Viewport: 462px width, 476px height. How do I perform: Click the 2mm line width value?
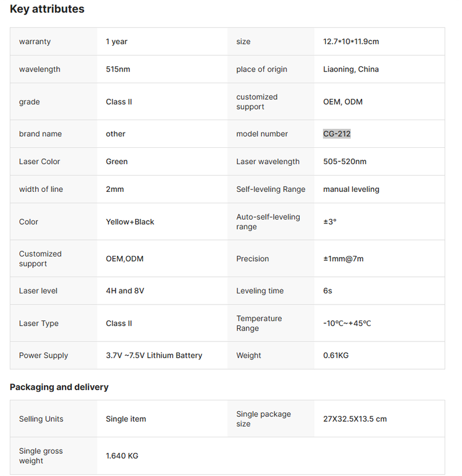[115, 189]
